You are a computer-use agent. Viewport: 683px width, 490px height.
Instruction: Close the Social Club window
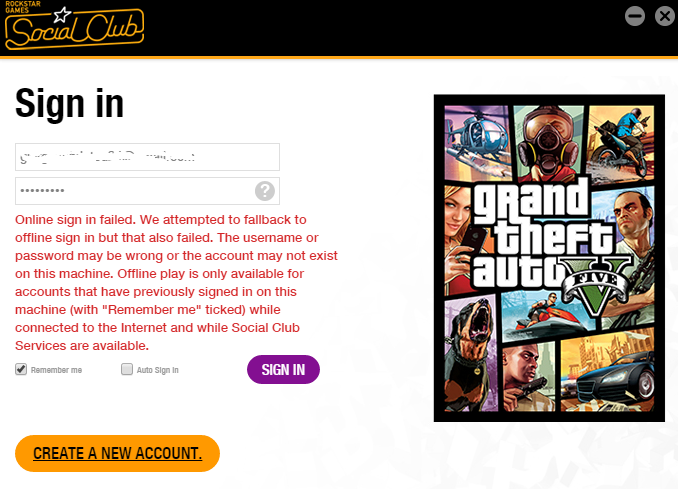coord(665,17)
